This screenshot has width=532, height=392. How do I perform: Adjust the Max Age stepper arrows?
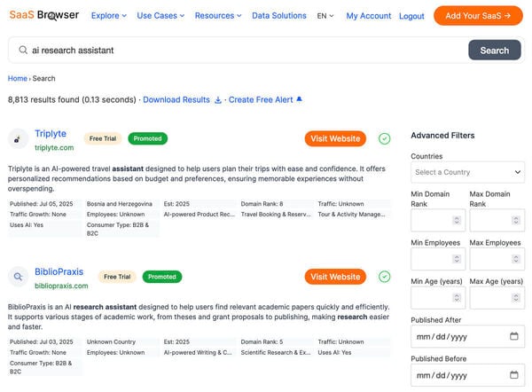click(x=516, y=298)
